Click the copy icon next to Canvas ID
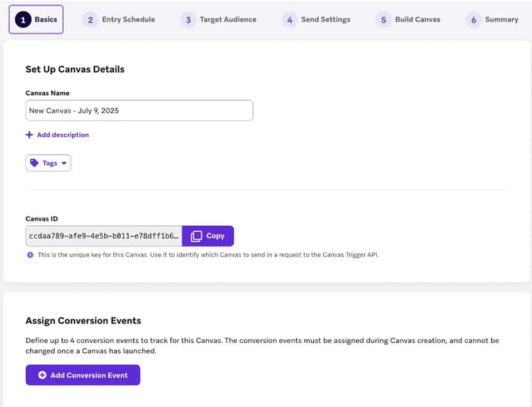 [196, 236]
